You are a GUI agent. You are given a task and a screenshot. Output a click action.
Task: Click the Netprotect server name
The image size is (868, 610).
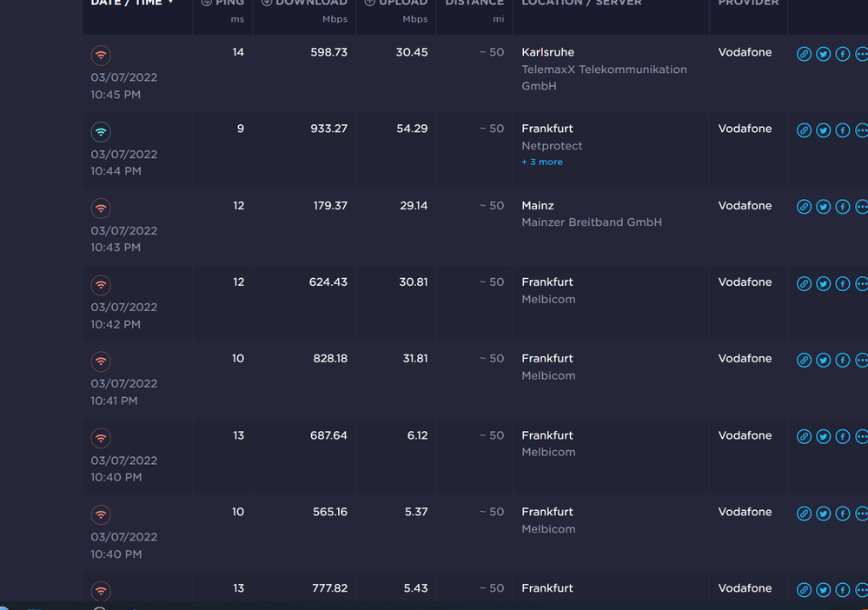click(552, 146)
